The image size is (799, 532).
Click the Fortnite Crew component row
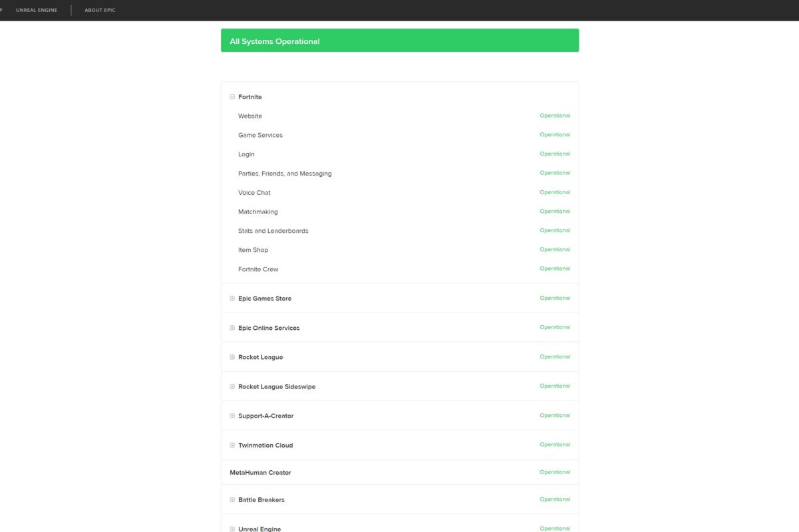coord(400,269)
